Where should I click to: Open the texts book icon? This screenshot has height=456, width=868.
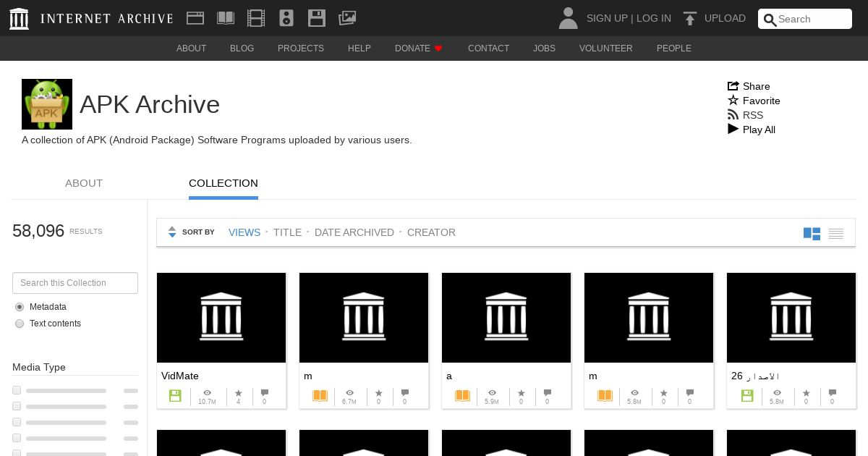[226, 18]
